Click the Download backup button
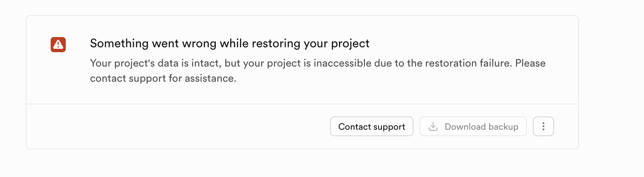 point(473,126)
